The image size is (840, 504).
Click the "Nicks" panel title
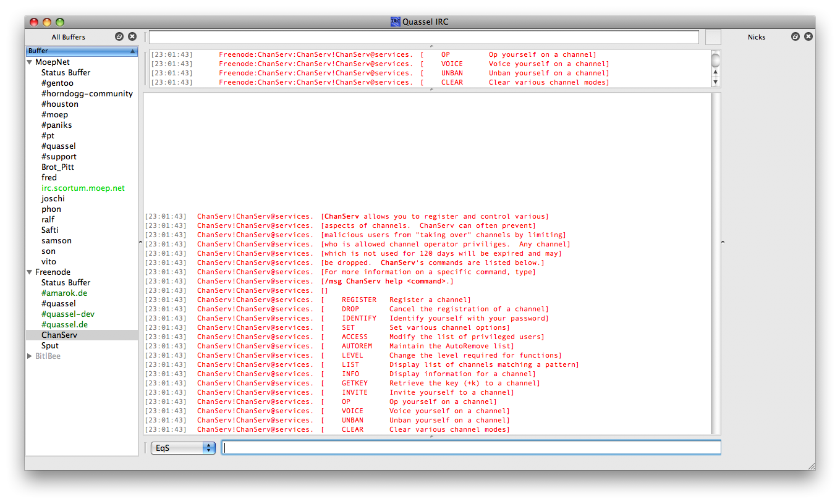[757, 37]
